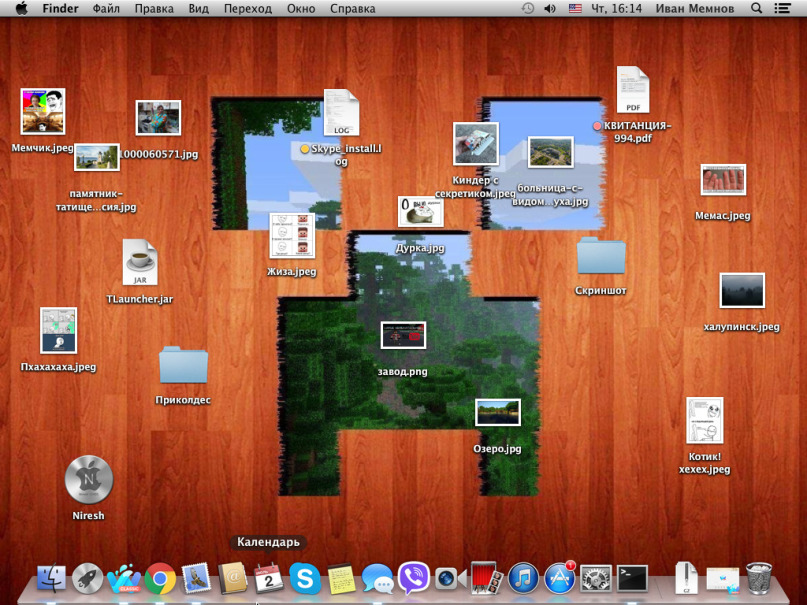The height and width of the screenshot is (605, 807).
Task: Open System Preferences gear in Dock
Action: [595, 578]
